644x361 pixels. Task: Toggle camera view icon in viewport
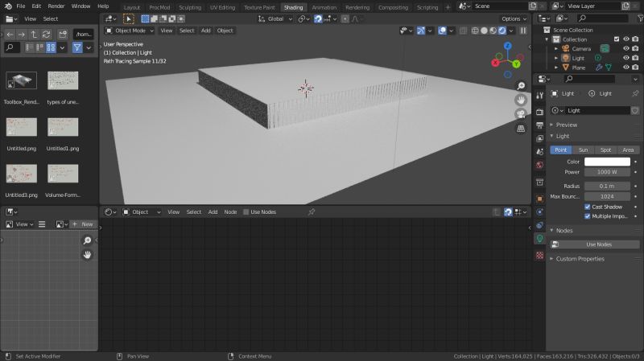click(x=521, y=114)
